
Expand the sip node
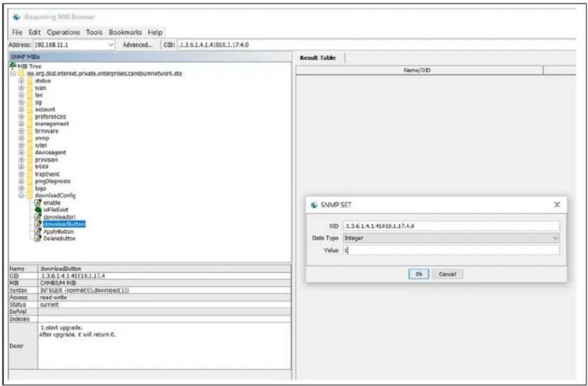(21, 102)
